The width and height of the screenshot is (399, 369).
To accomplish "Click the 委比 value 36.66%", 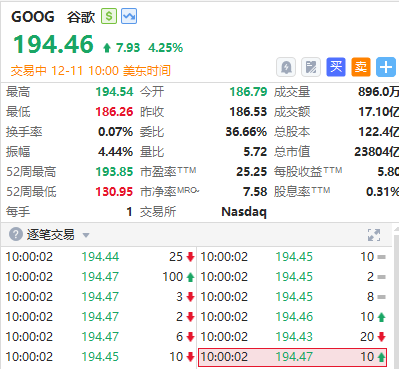I will (246, 132).
